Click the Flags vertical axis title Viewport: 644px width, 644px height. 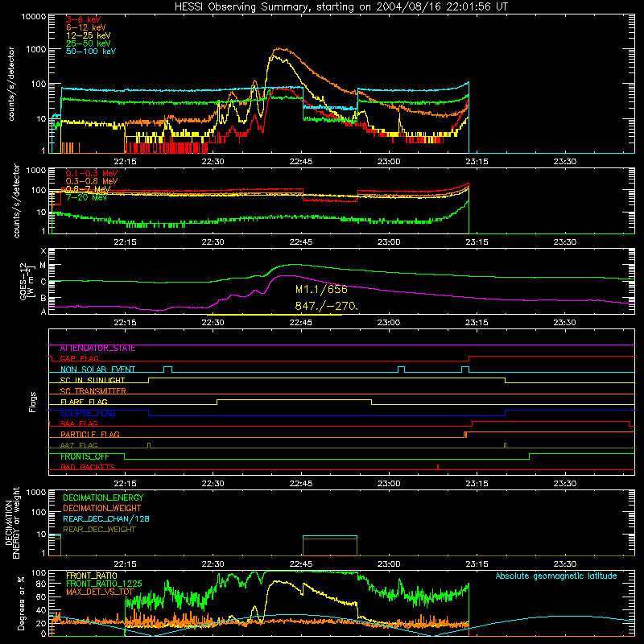pos(33,402)
